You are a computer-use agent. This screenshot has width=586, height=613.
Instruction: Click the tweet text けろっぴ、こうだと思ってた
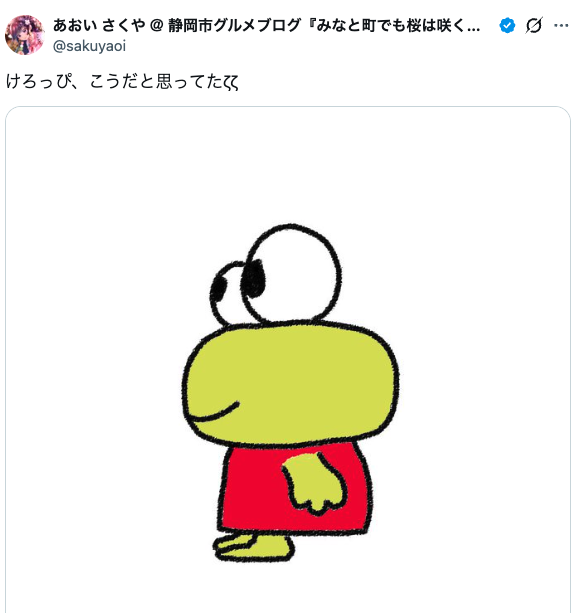coord(122,81)
